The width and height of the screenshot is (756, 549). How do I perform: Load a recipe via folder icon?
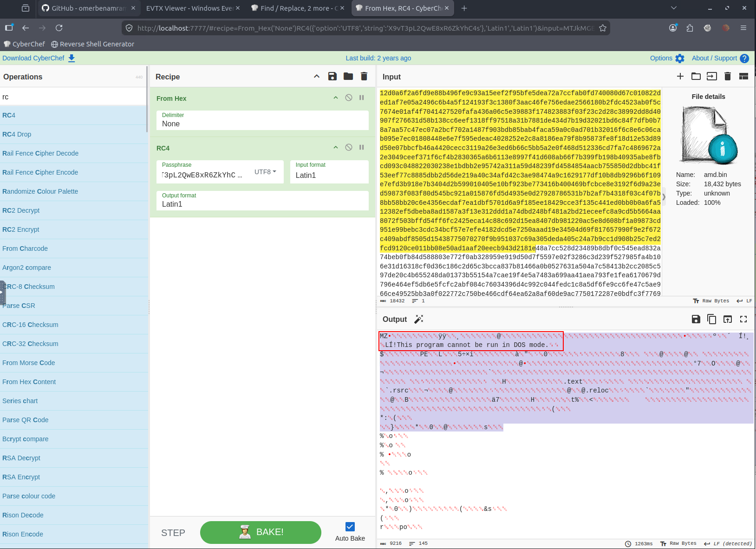(348, 77)
